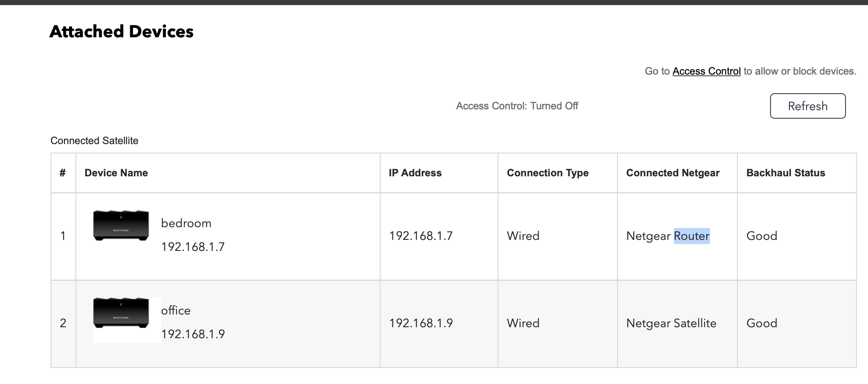The height and width of the screenshot is (384, 868).
Task: Click IP address 192.168.1.9 in IP column
Action: 421,323
